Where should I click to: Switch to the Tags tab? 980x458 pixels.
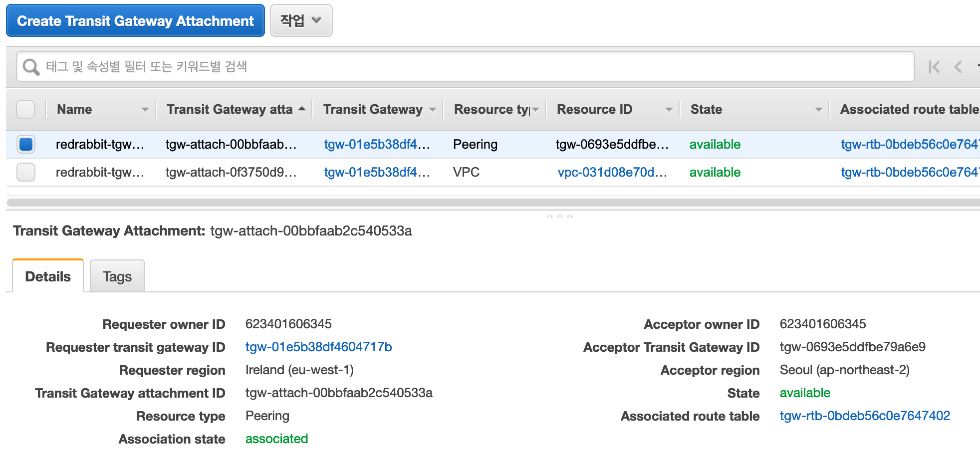[x=117, y=276]
